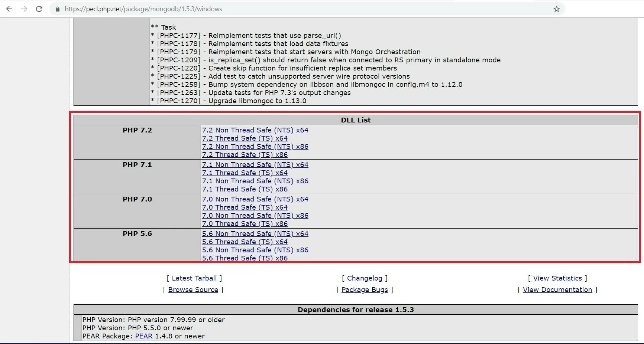Viewport: 644px width, 344px height.
Task: Open the Latest Tarball link
Action: tap(194, 278)
